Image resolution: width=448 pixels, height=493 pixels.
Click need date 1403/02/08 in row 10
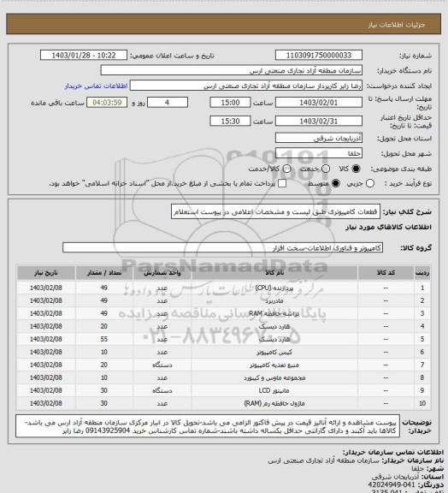(x=46, y=403)
